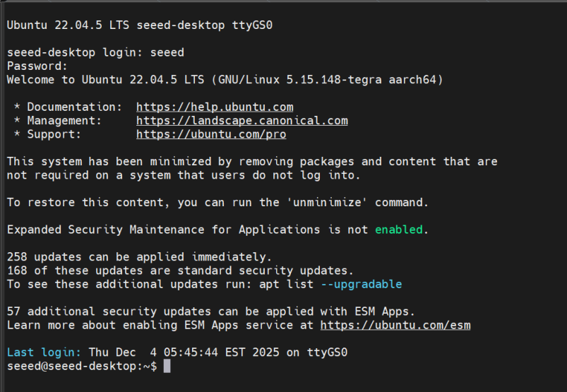Click the "168 of these updates" line
The height and width of the screenshot is (392, 567).
[x=180, y=271]
